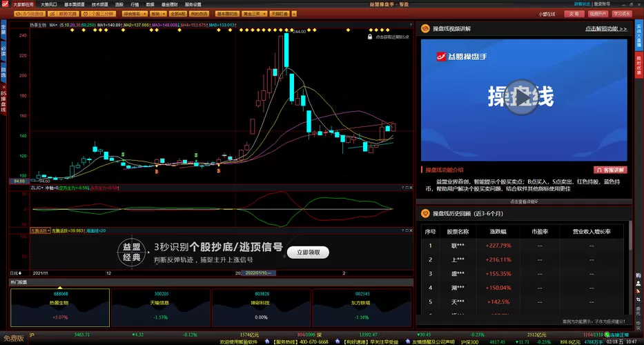
Task: Expand the 日线 period dropdown
Action: 15,273
